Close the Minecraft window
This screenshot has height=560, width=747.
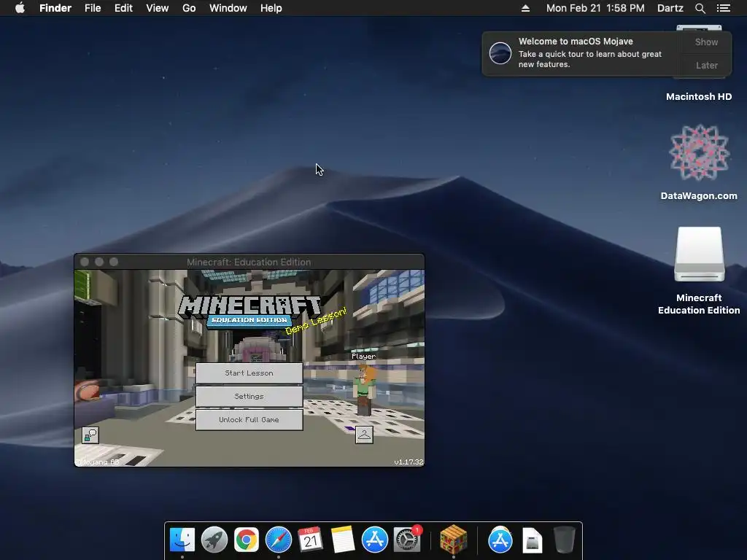85,262
